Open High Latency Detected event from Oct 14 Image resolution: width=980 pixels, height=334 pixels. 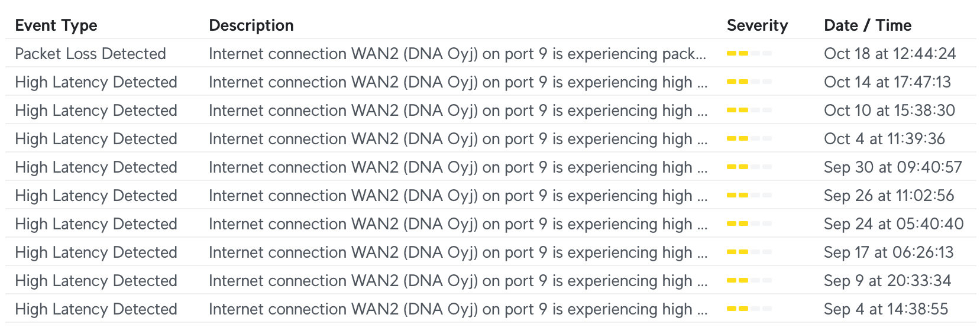[96, 82]
